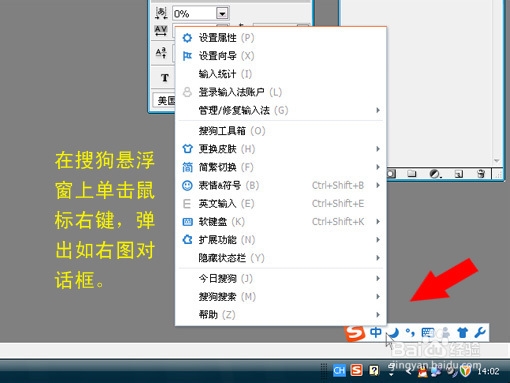510x383 pixels.
Task: Click the create new layer icon
Action: point(459,174)
